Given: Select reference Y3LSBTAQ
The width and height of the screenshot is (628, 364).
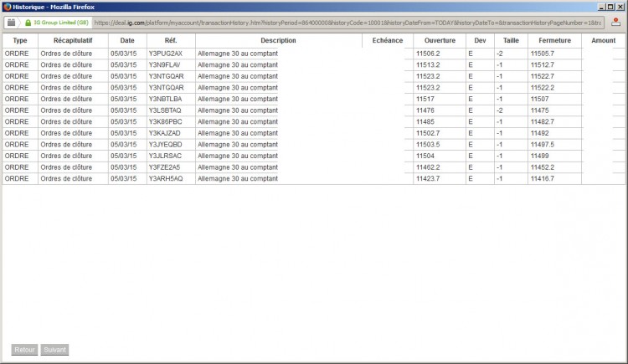Looking at the screenshot, I should coord(165,110).
